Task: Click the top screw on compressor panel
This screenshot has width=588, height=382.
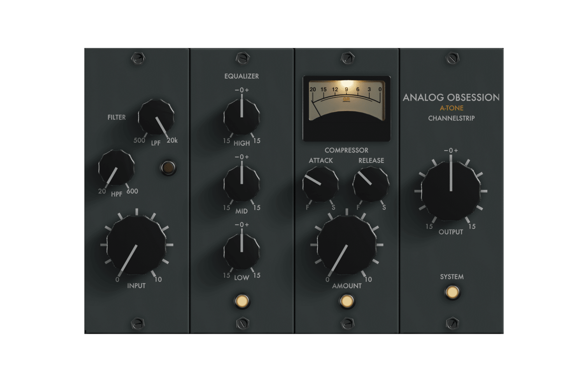Action: (x=348, y=58)
